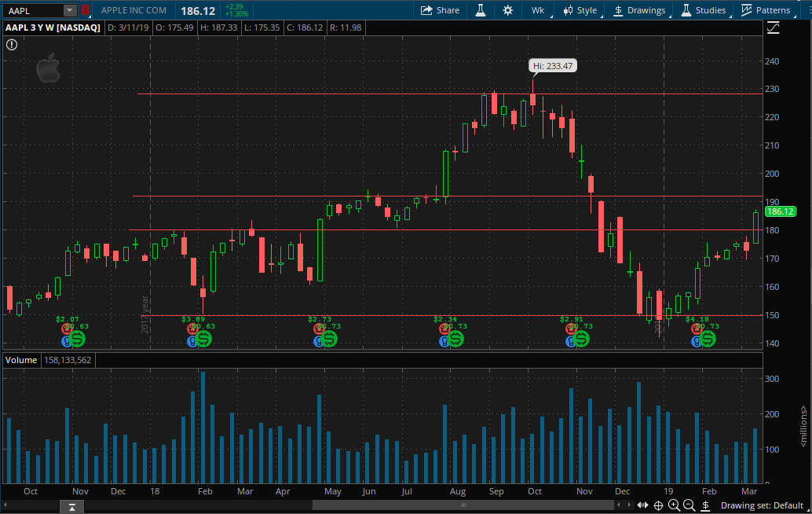Image resolution: width=812 pixels, height=514 pixels.
Task: Click the price axis scale icon
Action: [x=774, y=28]
